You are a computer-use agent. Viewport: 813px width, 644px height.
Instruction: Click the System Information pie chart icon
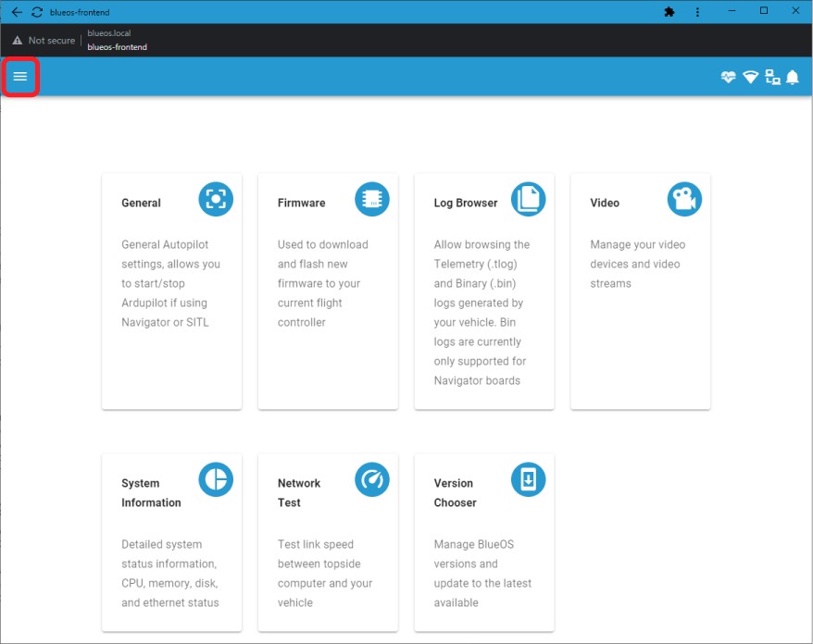[216, 478]
